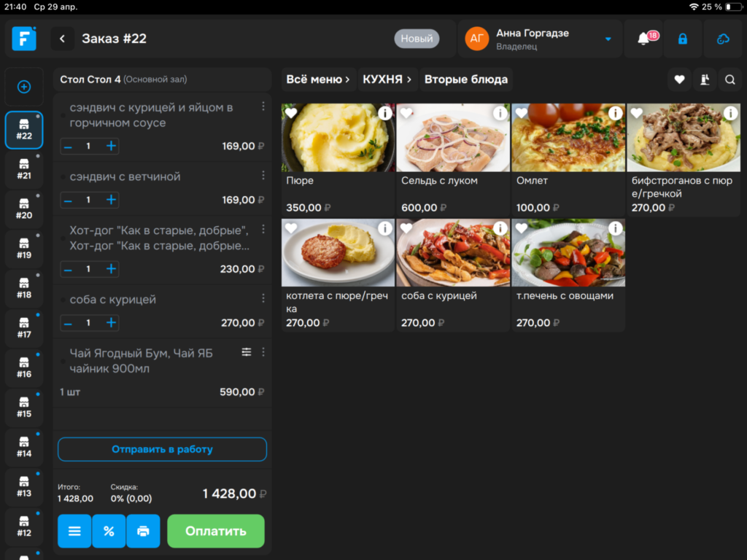Decrease quantity of the Хот-дог item
747x560 pixels.
[68, 268]
